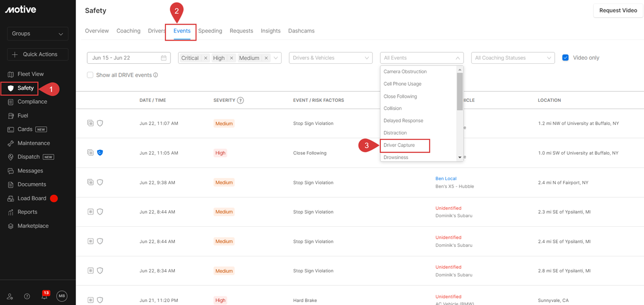644x305 pixels.
Task: Switch to the Overview tab
Action: (x=97, y=31)
